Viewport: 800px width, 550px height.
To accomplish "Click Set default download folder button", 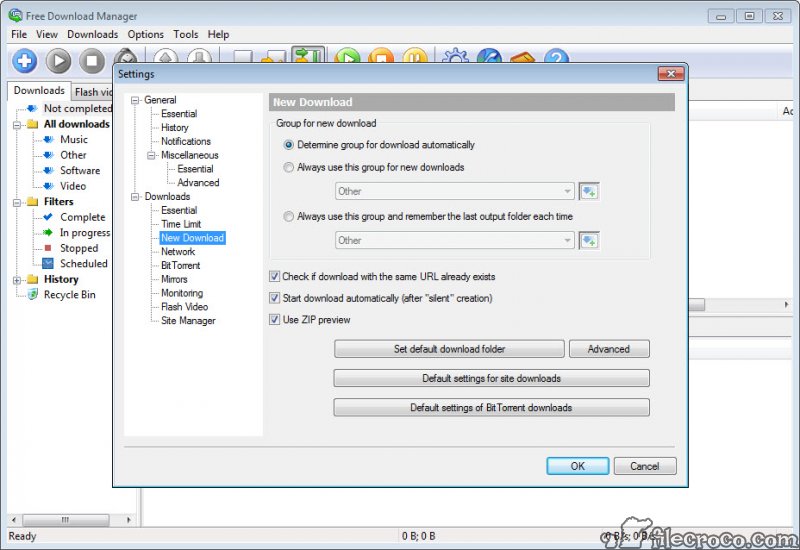I will 449,349.
